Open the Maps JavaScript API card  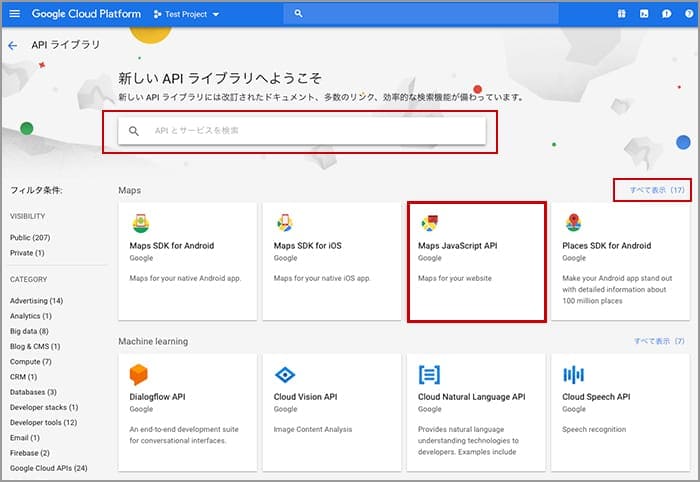pyautogui.click(x=476, y=261)
